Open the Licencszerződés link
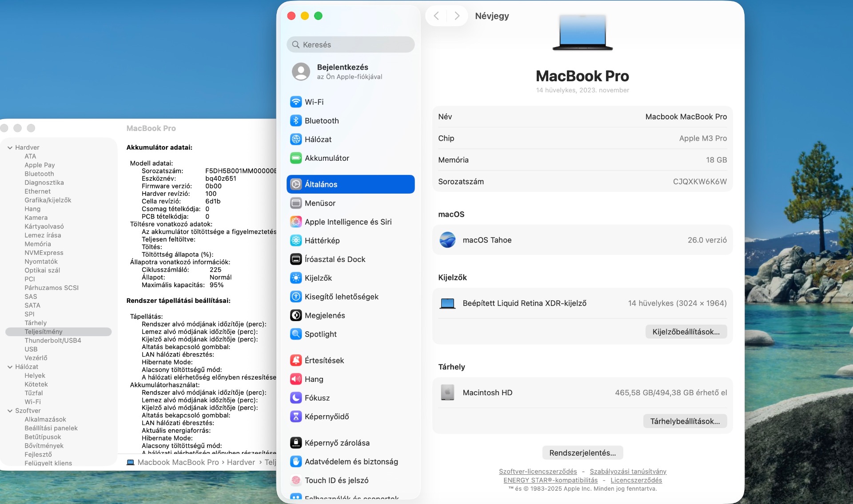This screenshot has height=504, width=853. [x=636, y=480]
